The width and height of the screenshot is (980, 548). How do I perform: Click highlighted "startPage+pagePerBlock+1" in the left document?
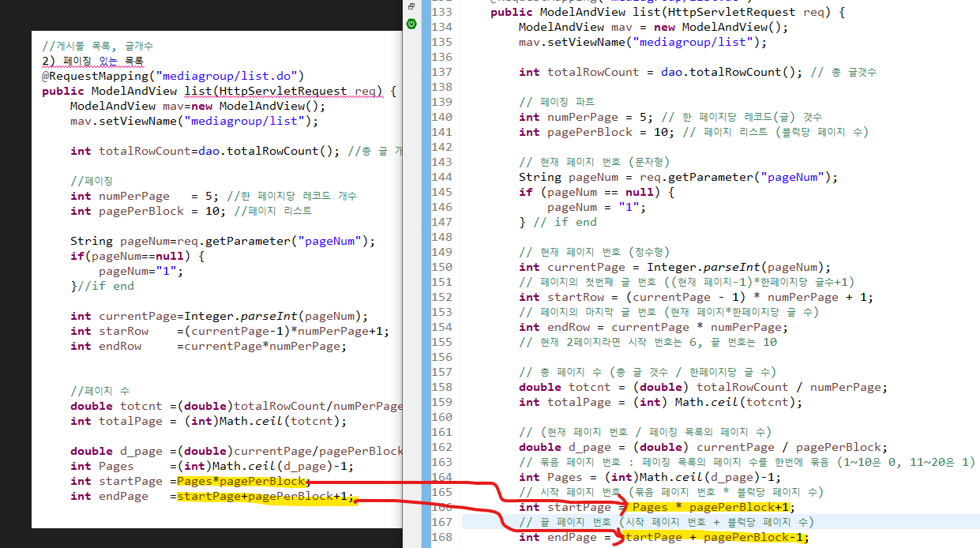pyautogui.click(x=262, y=496)
